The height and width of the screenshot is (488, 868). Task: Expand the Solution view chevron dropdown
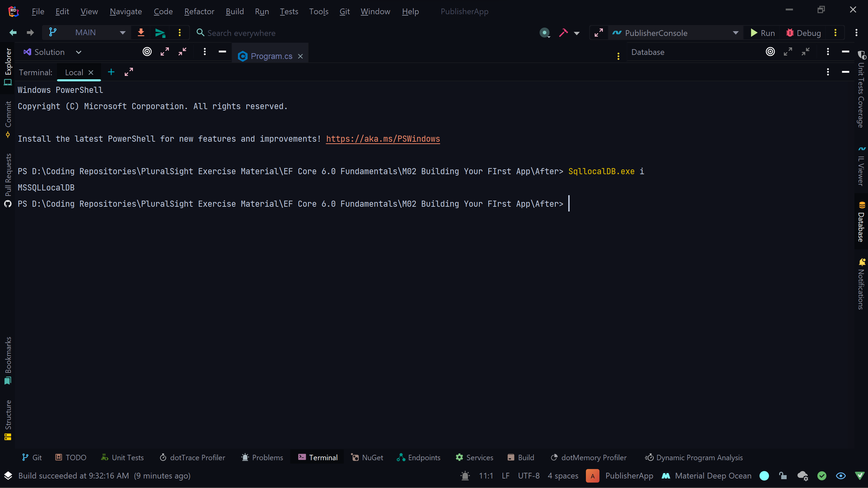[79, 52]
